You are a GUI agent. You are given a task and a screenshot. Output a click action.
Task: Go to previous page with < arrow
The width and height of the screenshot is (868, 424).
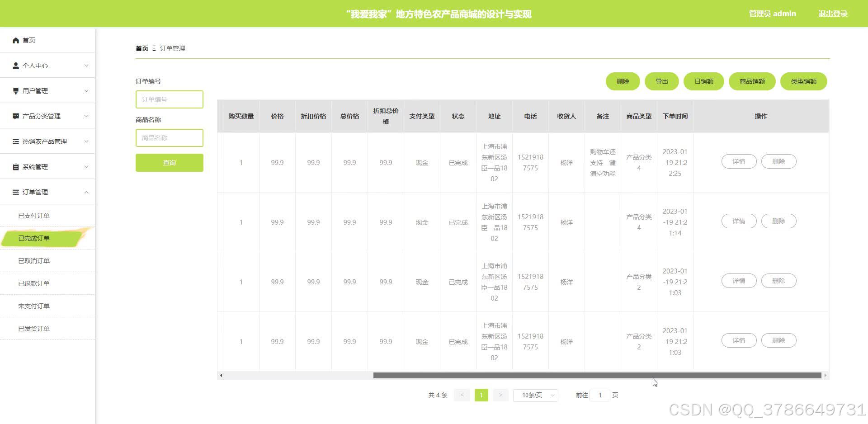[x=462, y=395]
